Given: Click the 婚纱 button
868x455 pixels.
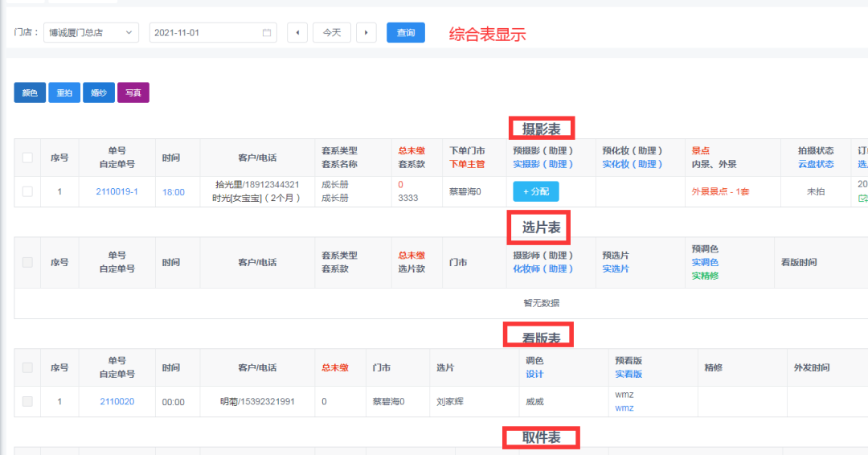Looking at the screenshot, I should pos(99,92).
